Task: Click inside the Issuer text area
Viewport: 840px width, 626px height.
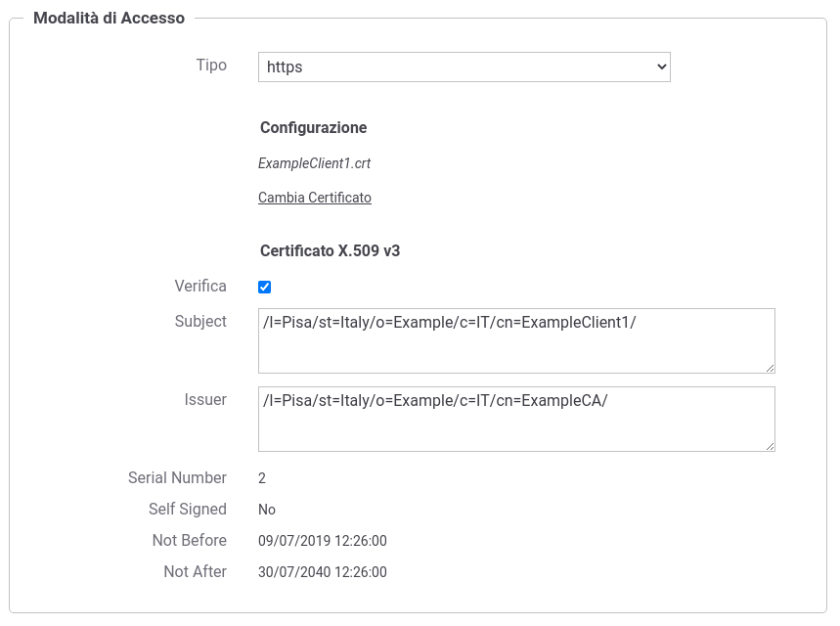Action: click(516, 419)
